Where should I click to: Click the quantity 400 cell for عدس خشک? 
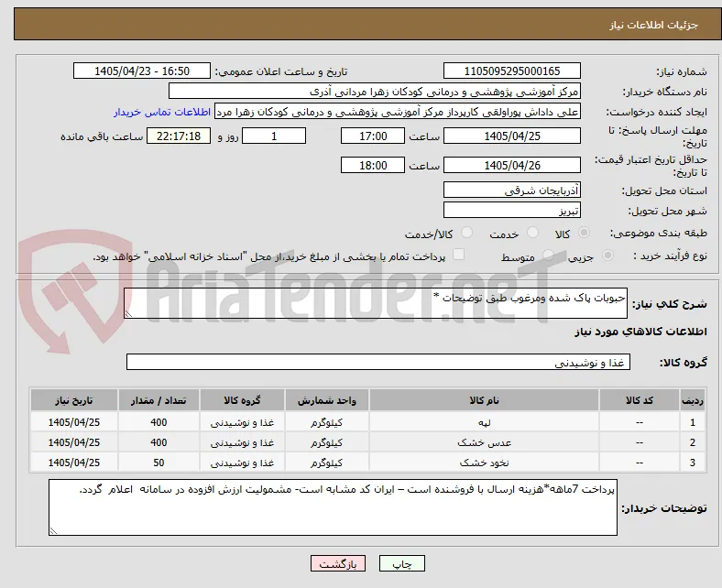click(159, 442)
